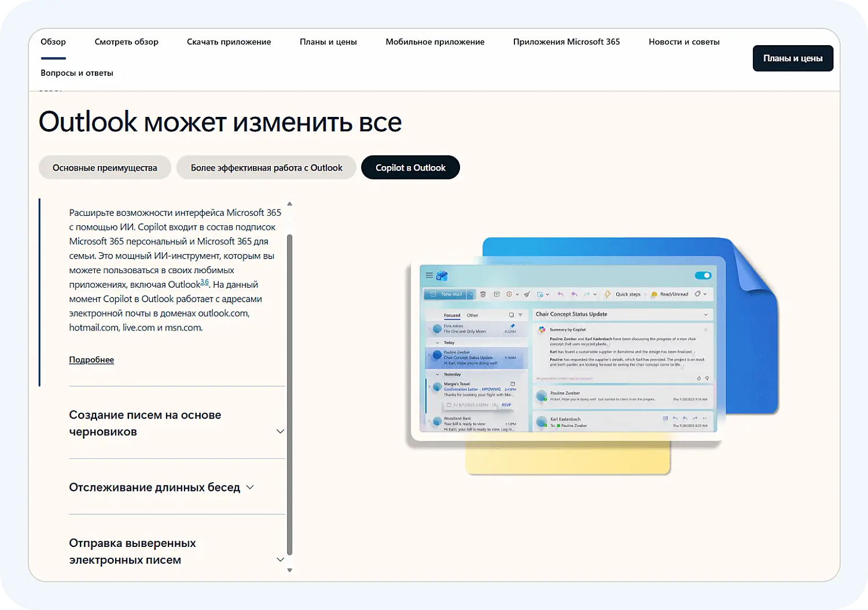This screenshot has width=868, height=610.
Task: Click the select-all circle above the message list
Action: 510,314
